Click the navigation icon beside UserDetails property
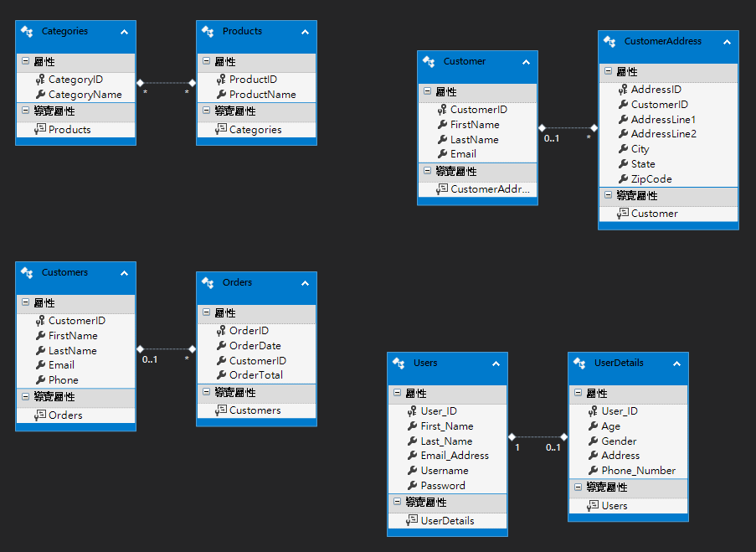 [411, 521]
